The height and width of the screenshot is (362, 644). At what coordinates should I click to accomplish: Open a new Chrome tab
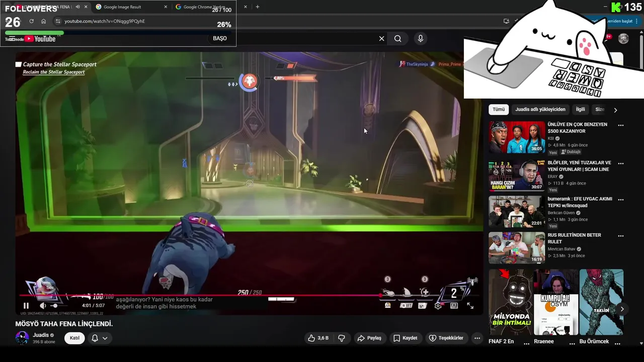click(258, 7)
